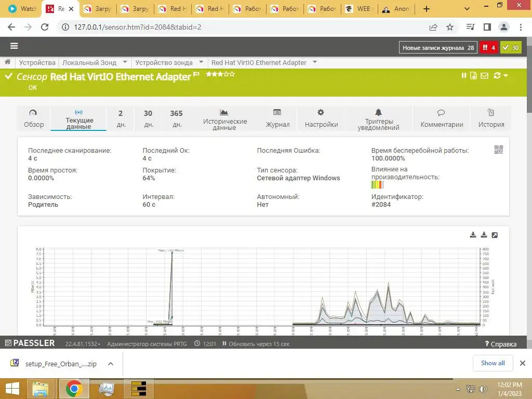Switch to the Исторические данные tab

click(224, 118)
